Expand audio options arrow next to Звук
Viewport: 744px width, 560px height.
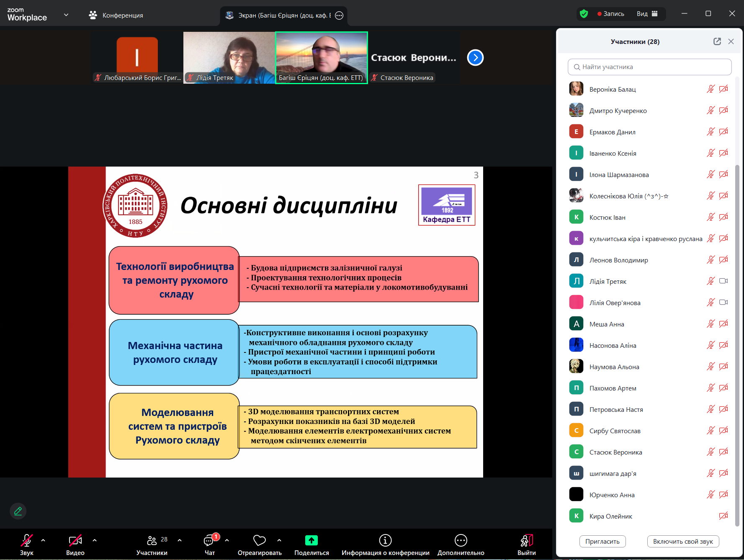click(x=43, y=540)
